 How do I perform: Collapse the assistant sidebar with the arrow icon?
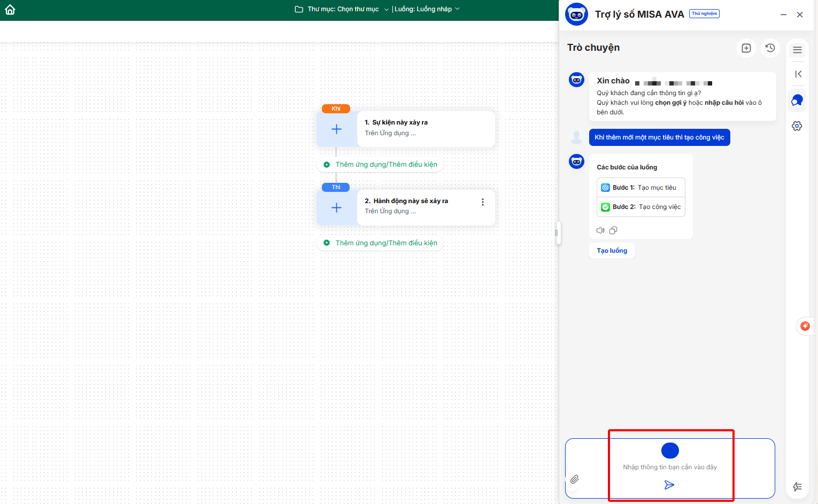[x=798, y=74]
